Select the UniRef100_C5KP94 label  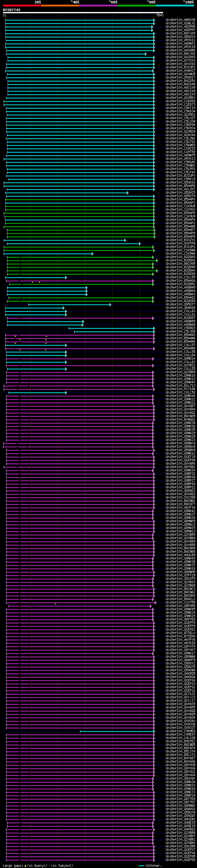pos(180,125)
